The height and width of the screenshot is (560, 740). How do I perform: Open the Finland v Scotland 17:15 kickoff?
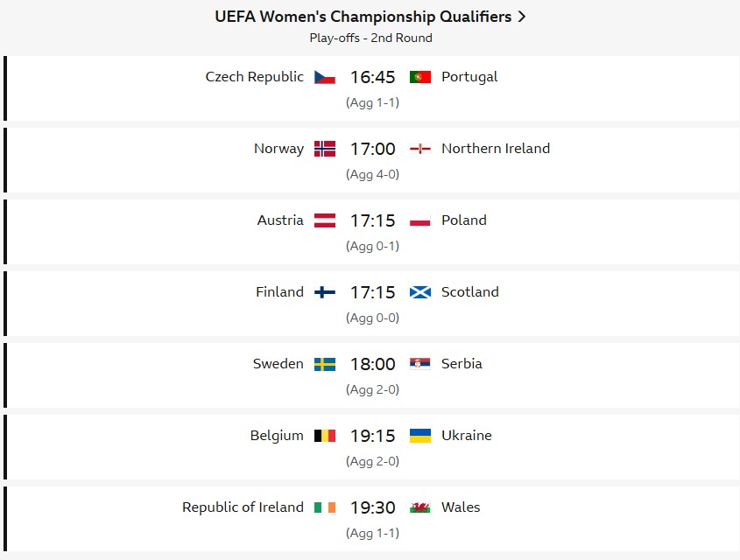click(x=372, y=292)
